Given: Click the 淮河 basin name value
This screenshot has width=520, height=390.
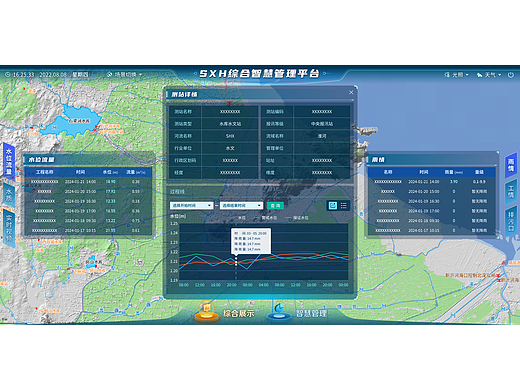Looking at the screenshot, I should [x=322, y=136].
